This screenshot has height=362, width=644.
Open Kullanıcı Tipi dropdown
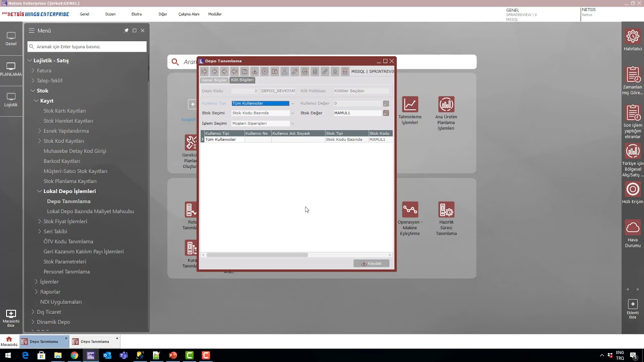pyautogui.click(x=292, y=104)
